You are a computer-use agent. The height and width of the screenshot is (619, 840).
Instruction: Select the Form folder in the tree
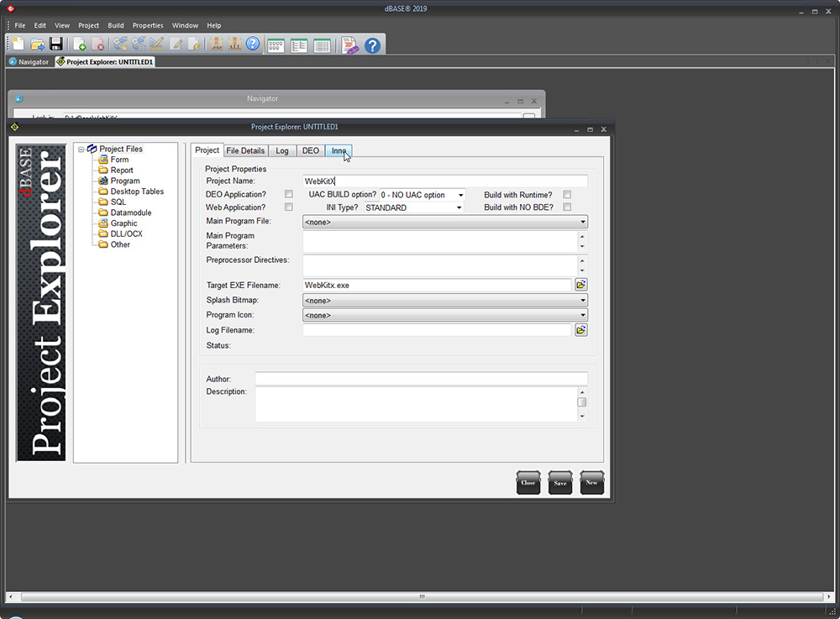click(119, 160)
